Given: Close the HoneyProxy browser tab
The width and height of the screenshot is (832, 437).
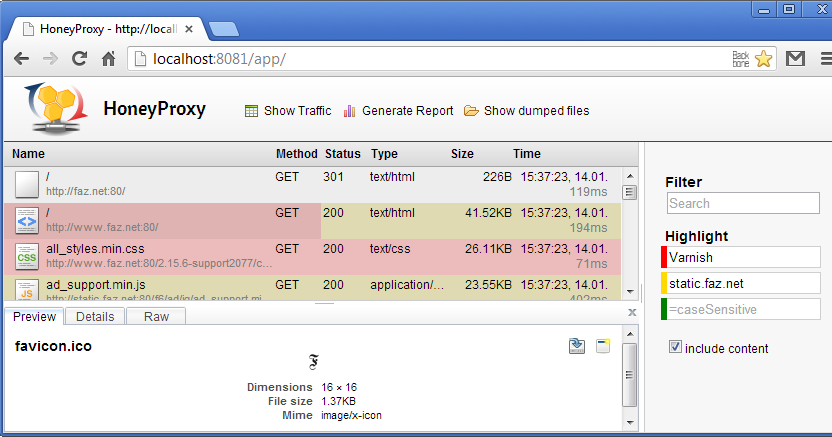Looking at the screenshot, I should 188,29.
